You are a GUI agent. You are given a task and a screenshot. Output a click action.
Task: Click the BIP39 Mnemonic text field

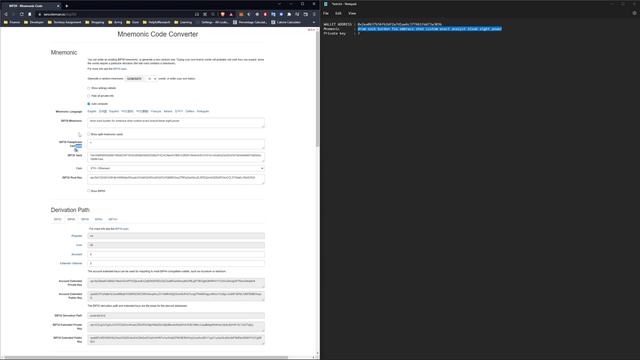176,122
